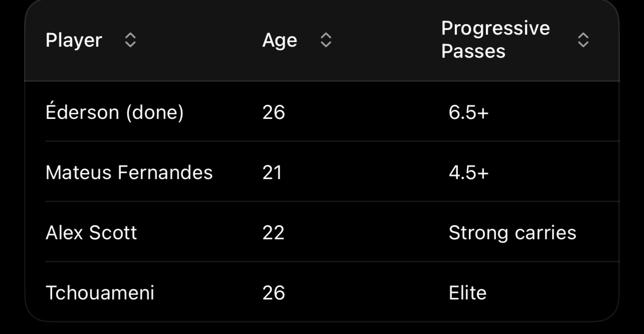Select the Alex Scott name cell
The height and width of the screenshot is (334, 644).
pyautogui.click(x=91, y=233)
